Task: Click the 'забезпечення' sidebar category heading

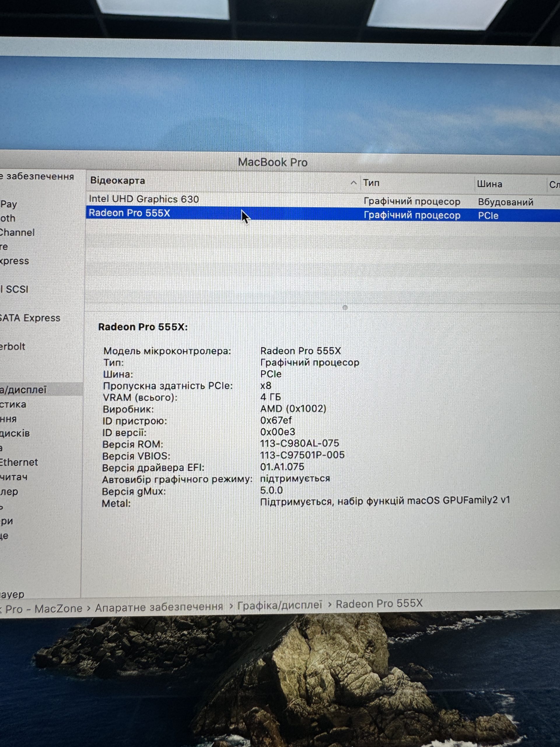Action: click(x=37, y=176)
